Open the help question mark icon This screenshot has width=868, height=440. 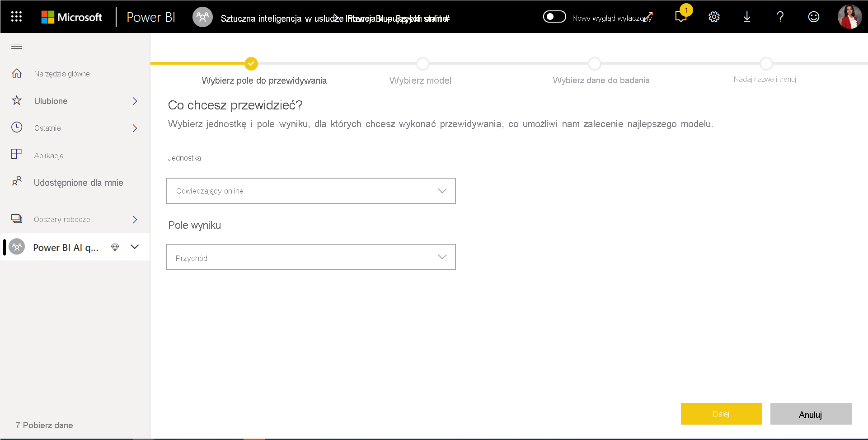click(x=780, y=17)
